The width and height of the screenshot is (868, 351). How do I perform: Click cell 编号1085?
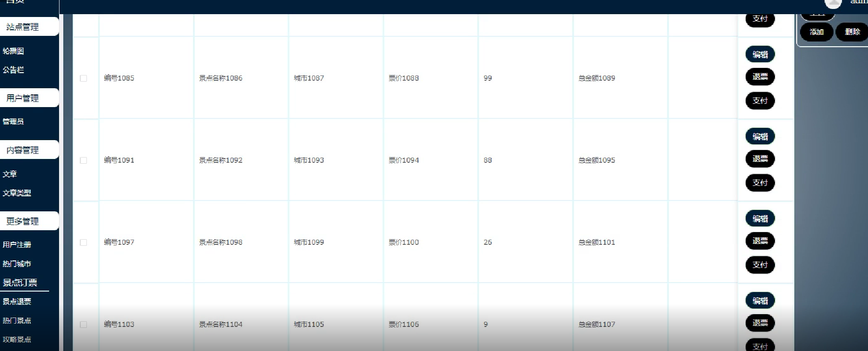(119, 78)
